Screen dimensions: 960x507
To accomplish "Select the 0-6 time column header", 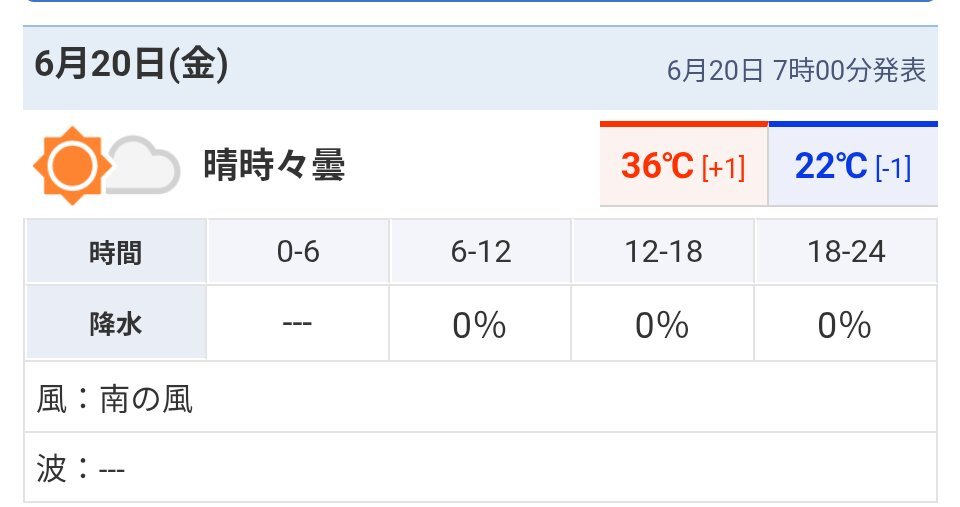I will coord(298,252).
